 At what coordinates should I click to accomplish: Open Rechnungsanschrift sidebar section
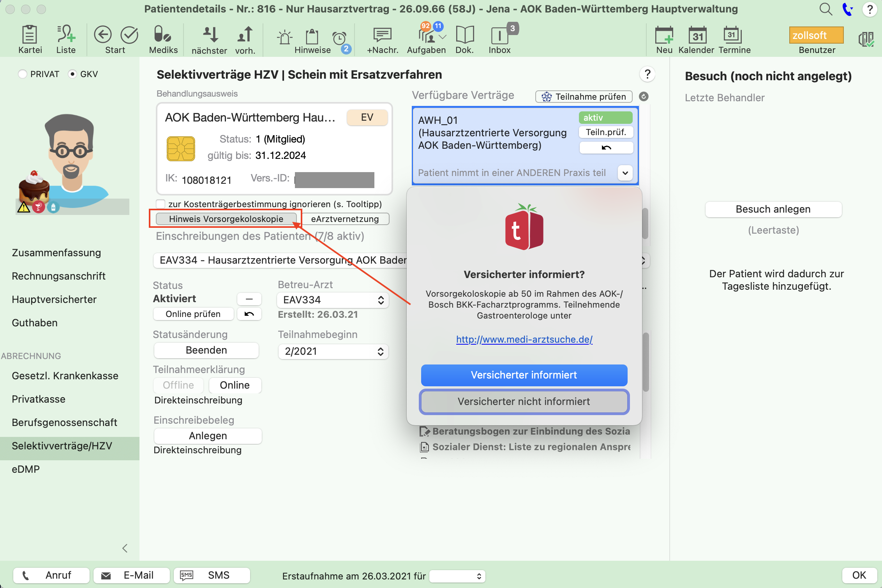point(59,276)
